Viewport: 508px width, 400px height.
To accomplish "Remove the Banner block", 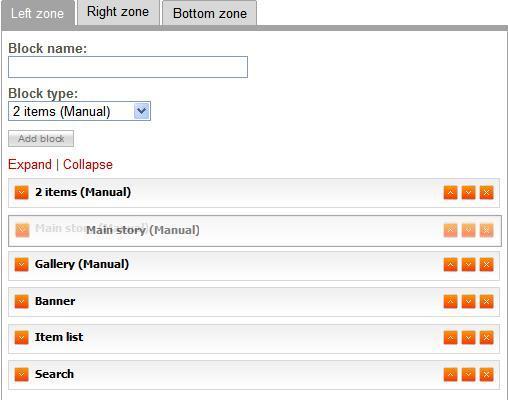I will pyautogui.click(x=486, y=302).
